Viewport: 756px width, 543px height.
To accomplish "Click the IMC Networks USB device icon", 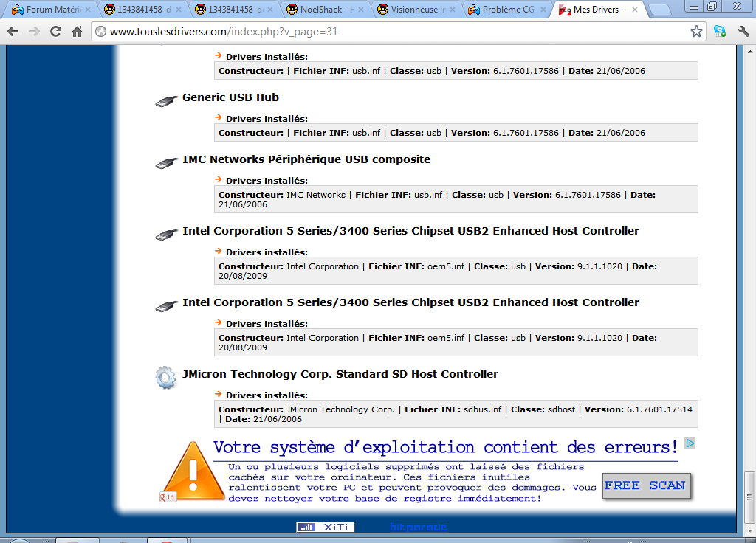I will [x=166, y=163].
